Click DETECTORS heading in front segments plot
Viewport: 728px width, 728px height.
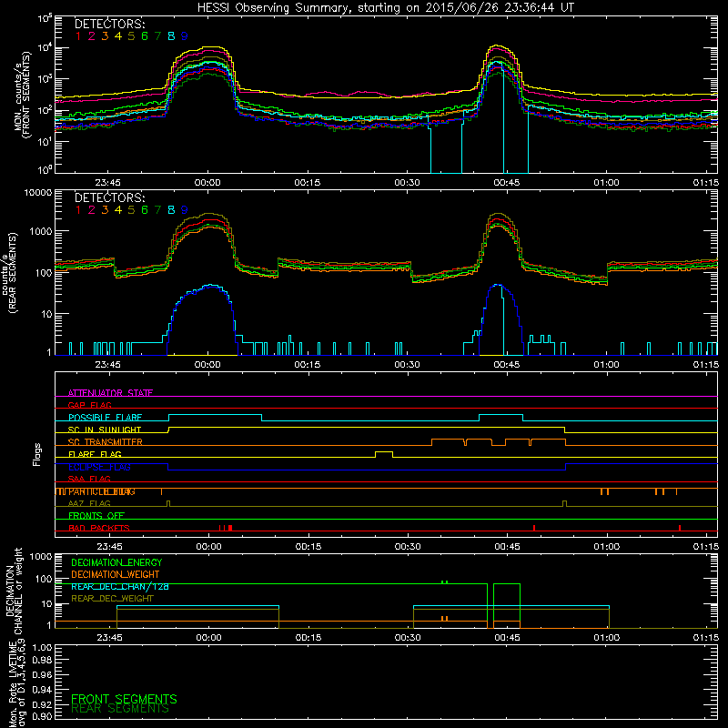(x=110, y=24)
